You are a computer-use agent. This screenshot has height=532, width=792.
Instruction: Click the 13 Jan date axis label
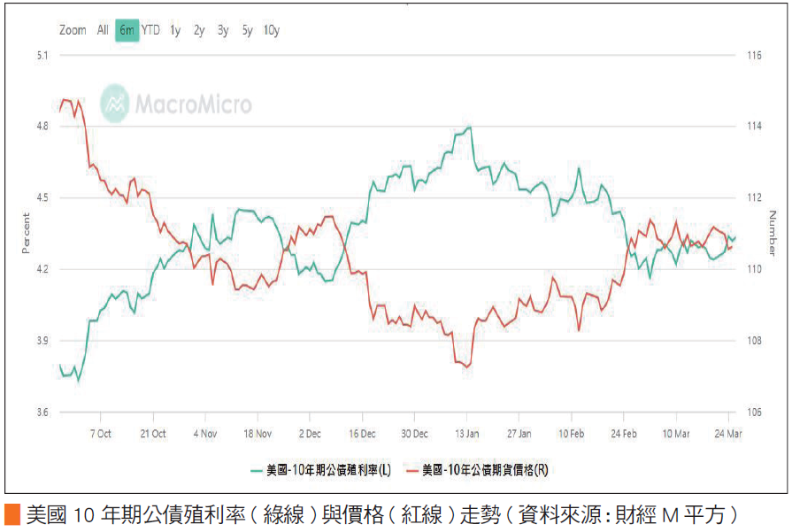point(466,434)
